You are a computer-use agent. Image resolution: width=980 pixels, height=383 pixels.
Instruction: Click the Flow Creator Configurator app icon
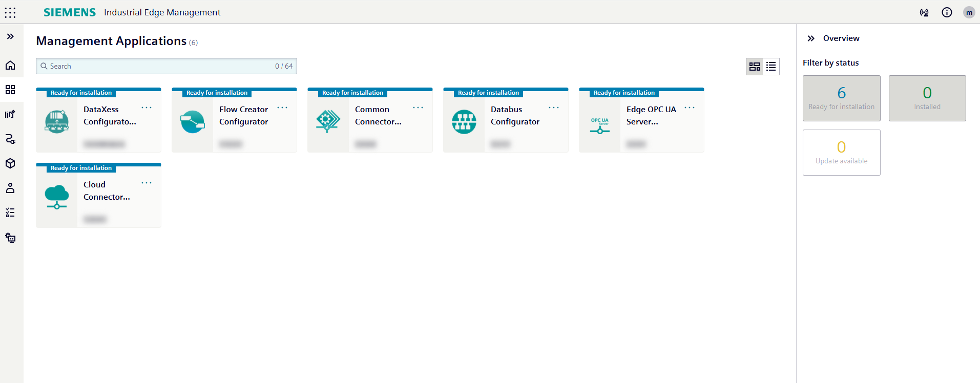pos(193,121)
